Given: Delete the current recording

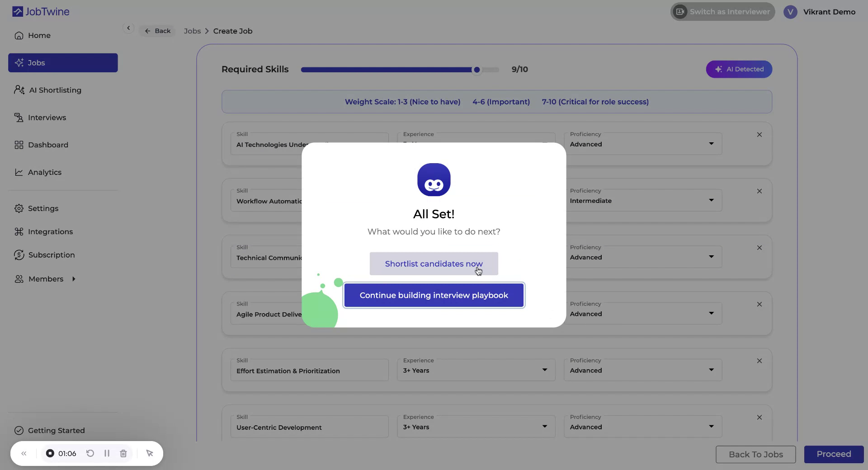Looking at the screenshot, I should coord(123,454).
